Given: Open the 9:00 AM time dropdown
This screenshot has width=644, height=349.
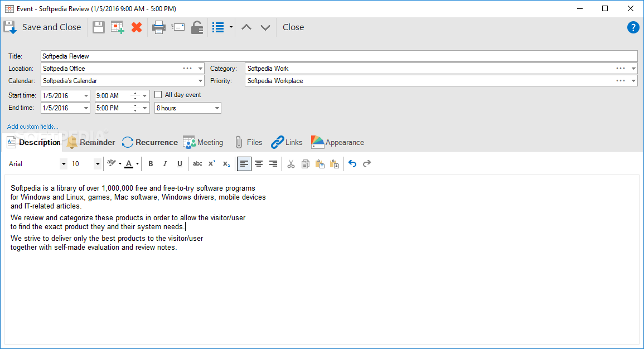Looking at the screenshot, I should point(144,96).
